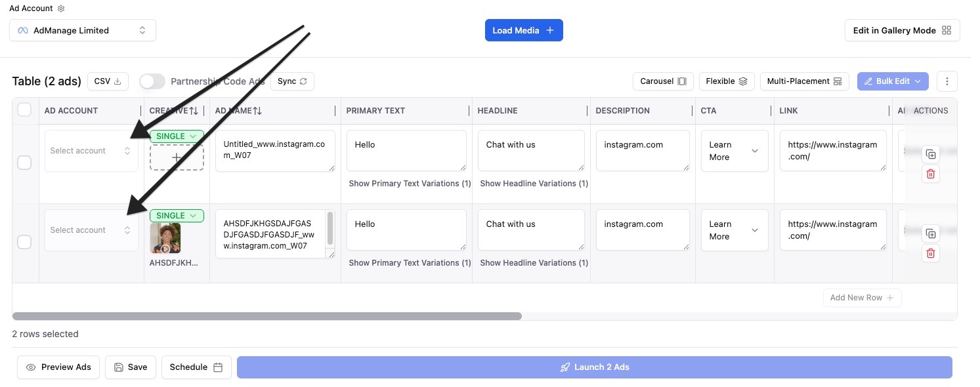This screenshot has height=387, width=980.
Task: Open the Schedule calendar button
Action: click(196, 367)
